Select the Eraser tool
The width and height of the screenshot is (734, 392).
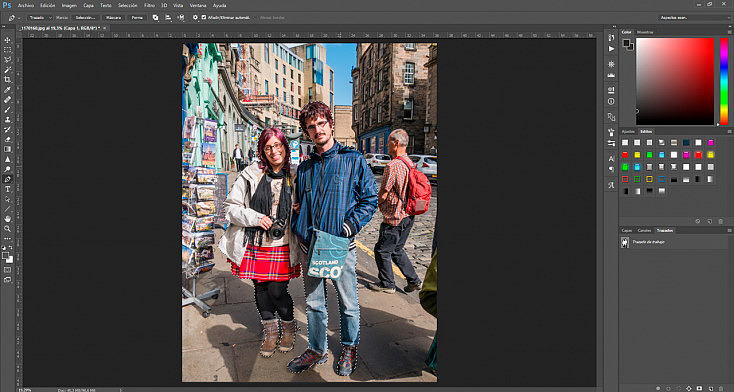click(7, 139)
